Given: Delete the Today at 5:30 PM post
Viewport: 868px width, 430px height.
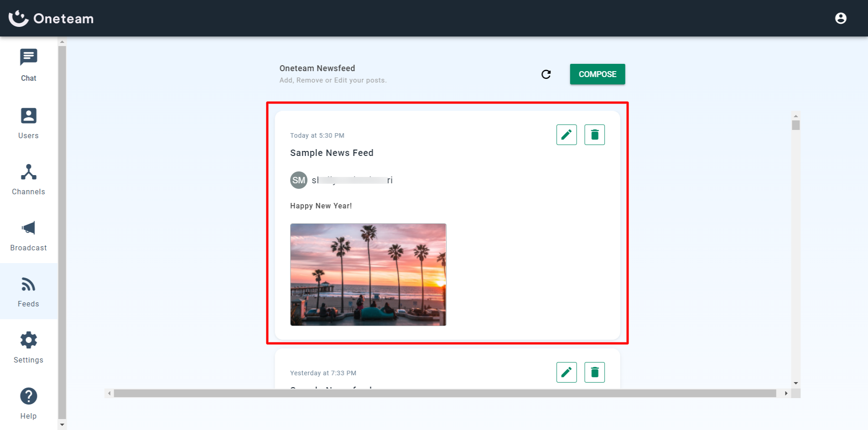Looking at the screenshot, I should 594,135.
